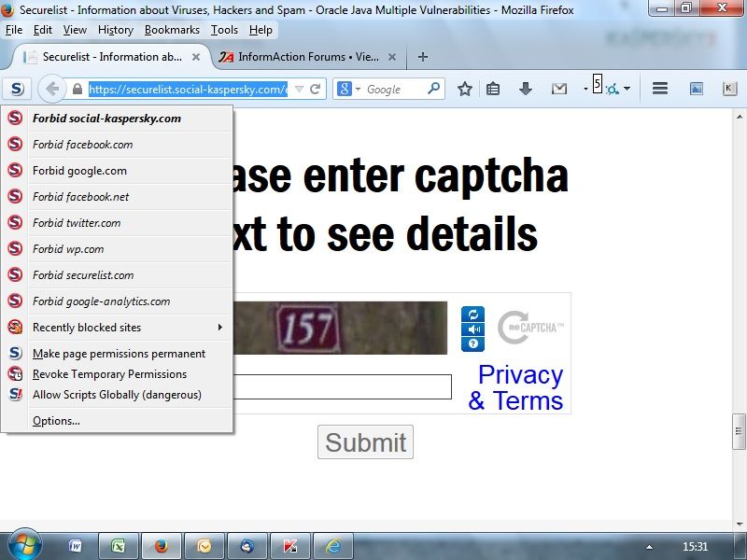Choose Forbid twitter.com
747x560 pixels.
(x=118, y=223)
